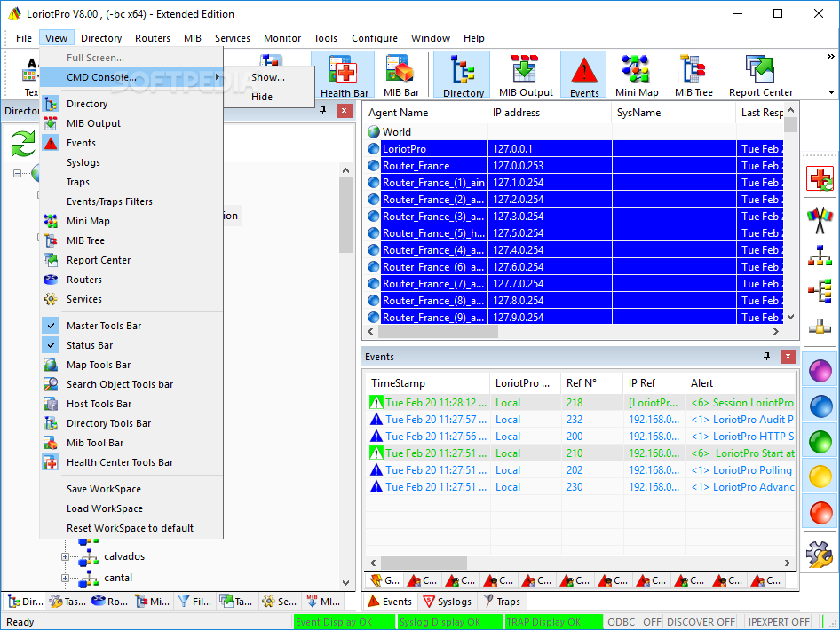The width and height of the screenshot is (840, 630).
Task: Open the Health Bar toolbar button
Action: click(x=344, y=75)
